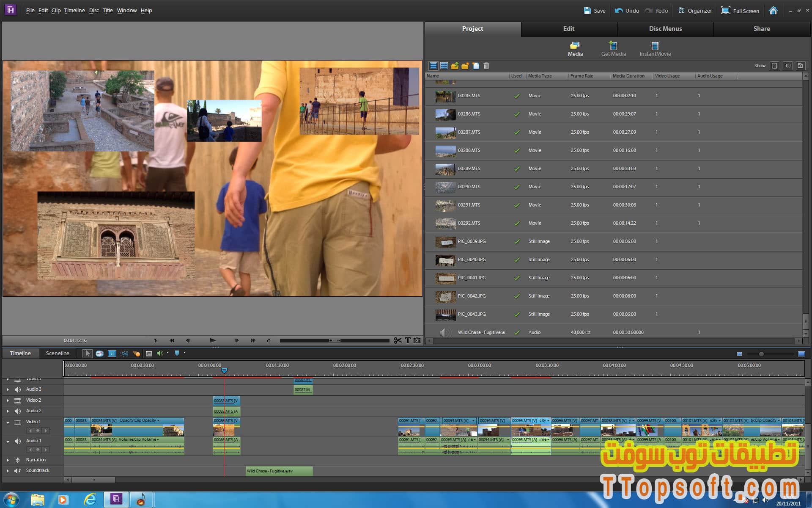This screenshot has height=508, width=812.
Task: Select PIC_0041.JPG thumbnail in media list
Action: 445,278
